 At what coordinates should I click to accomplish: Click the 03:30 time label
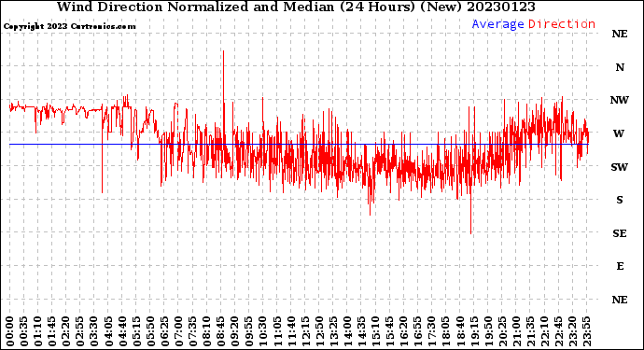pyautogui.click(x=94, y=332)
